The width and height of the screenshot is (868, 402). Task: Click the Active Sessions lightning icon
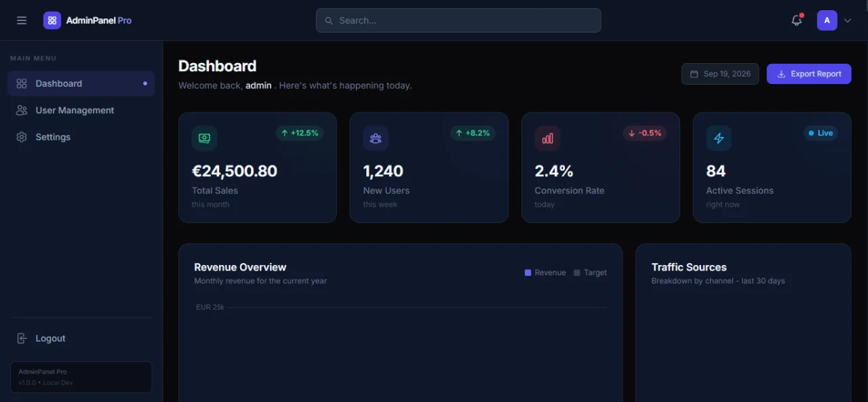[719, 138]
